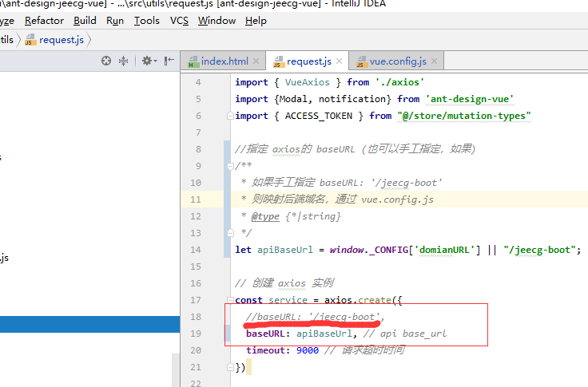The image size is (588, 387).
Task: Collapse the comment block at line 9
Action: point(230,166)
